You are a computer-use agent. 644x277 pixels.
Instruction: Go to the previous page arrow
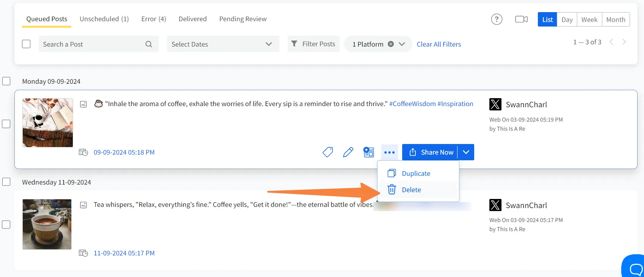click(x=611, y=42)
